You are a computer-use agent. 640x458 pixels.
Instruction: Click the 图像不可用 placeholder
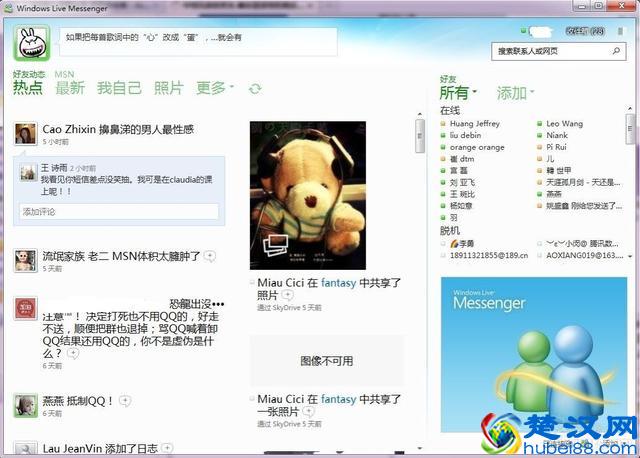(327, 361)
